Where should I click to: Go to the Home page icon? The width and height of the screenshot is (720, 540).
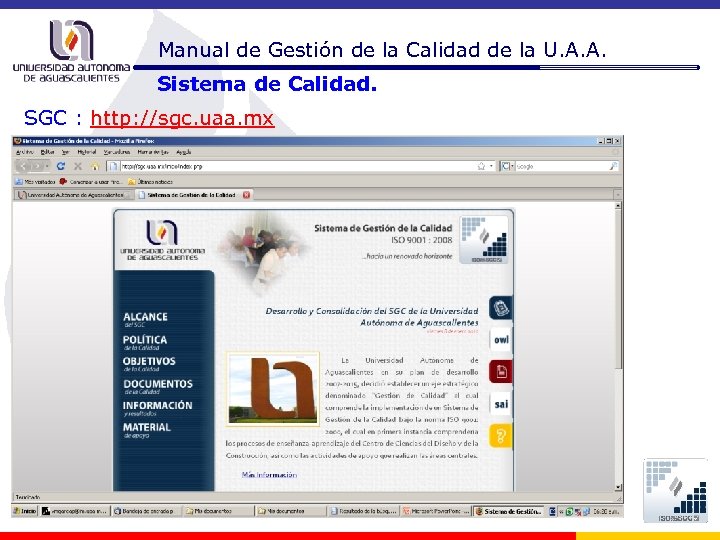95,166
